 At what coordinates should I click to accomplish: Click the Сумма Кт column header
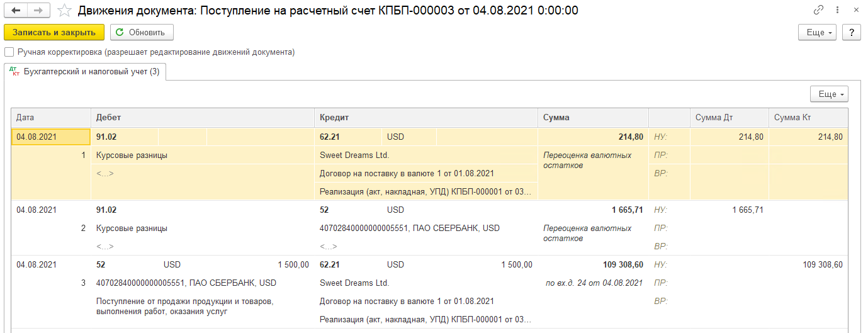[x=808, y=118]
